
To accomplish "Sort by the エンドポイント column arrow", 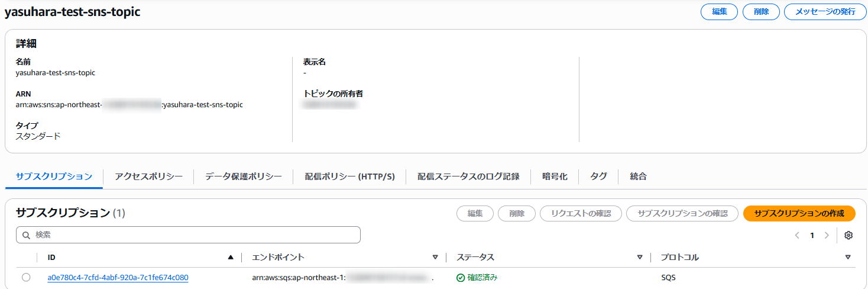I will point(435,257).
